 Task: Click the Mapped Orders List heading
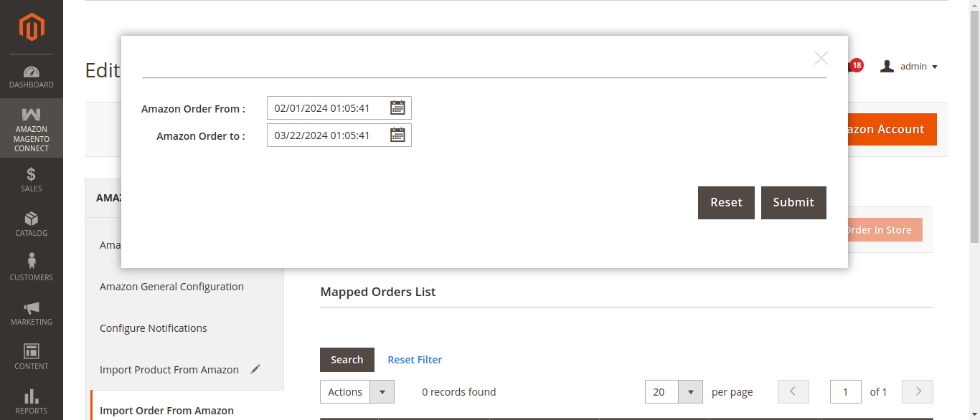(x=378, y=292)
